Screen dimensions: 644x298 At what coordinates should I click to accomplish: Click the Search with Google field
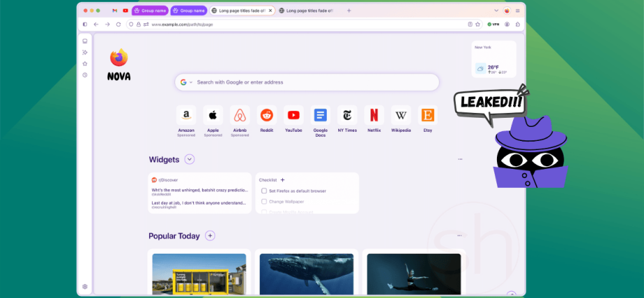[x=307, y=82]
